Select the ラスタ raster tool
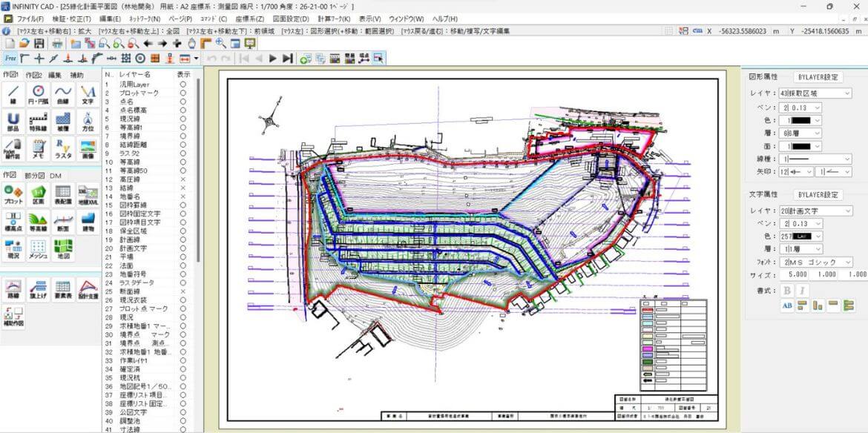 (63, 148)
